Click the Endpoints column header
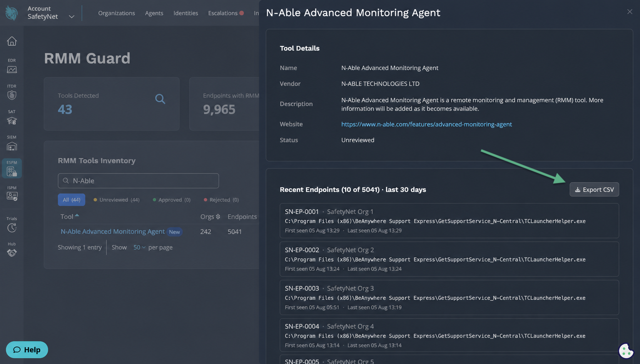 242,217
